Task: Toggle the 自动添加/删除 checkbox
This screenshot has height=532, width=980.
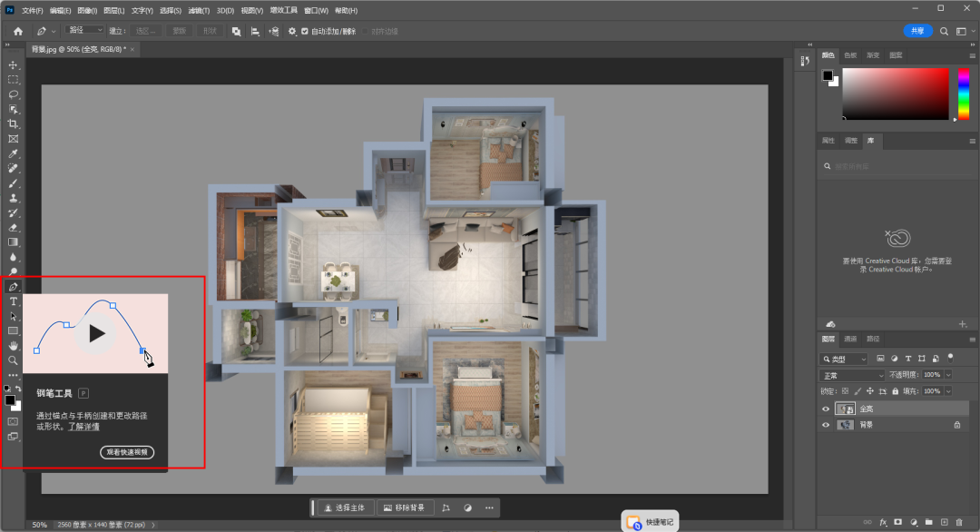Action: coord(305,31)
